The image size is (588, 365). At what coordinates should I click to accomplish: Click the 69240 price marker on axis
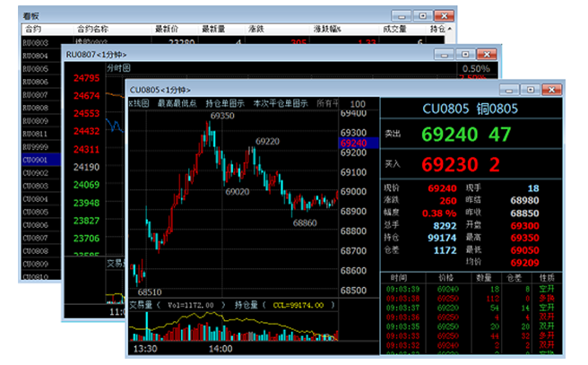pos(354,143)
